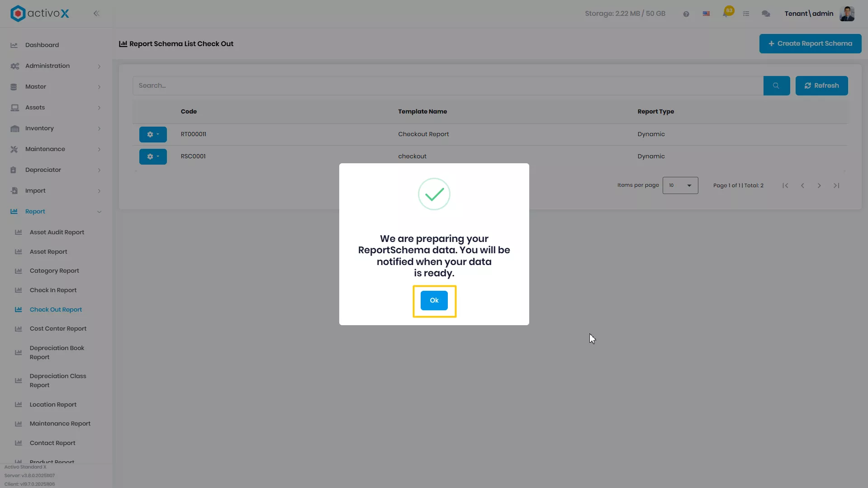Select code RT000011 cell

click(x=193, y=134)
